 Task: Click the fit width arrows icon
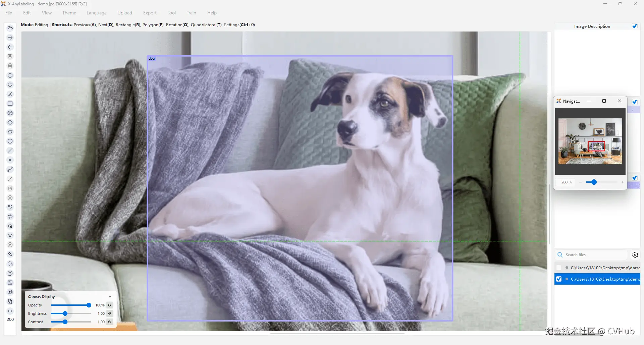tap(10, 311)
